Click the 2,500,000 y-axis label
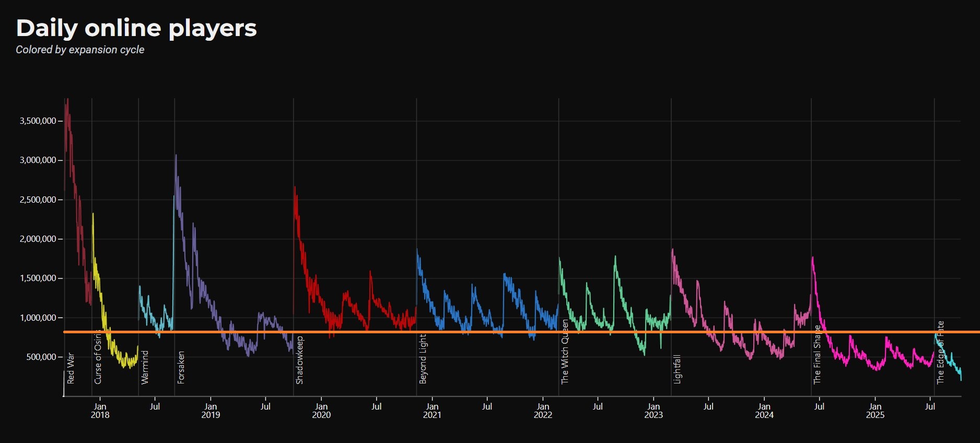This screenshot has width=980, height=443. [38, 200]
